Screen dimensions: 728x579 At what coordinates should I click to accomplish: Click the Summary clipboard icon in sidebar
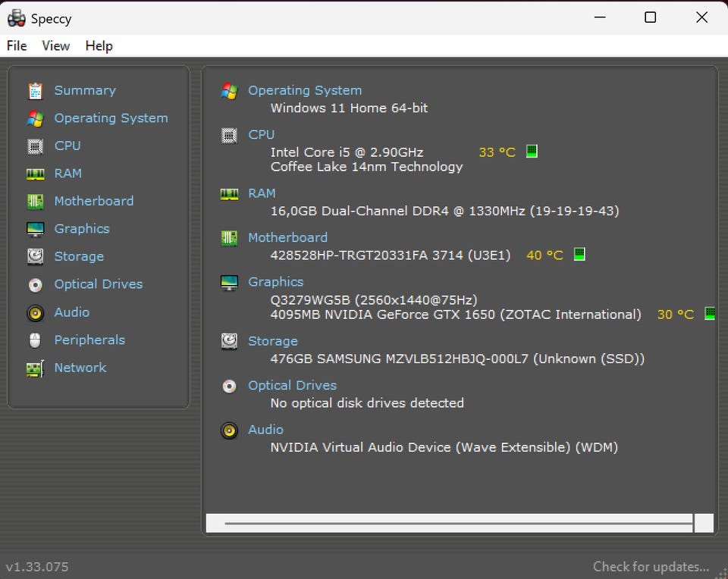click(x=35, y=91)
